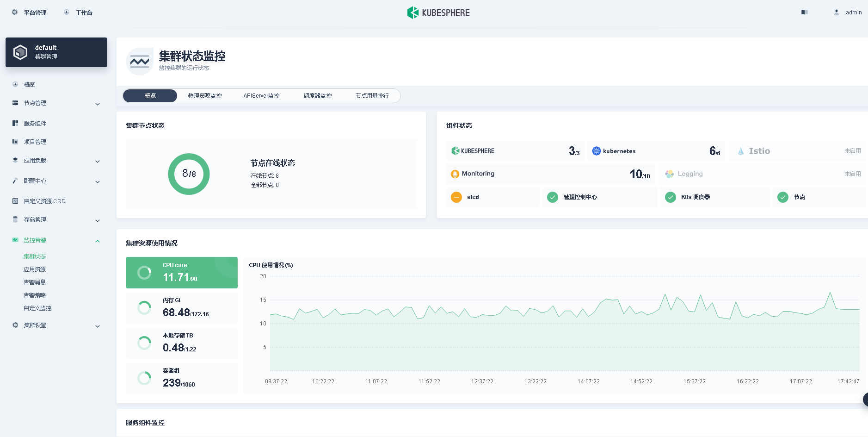The height and width of the screenshot is (437, 868).
Task: Switch to APIServer监控 tab
Action: point(262,96)
